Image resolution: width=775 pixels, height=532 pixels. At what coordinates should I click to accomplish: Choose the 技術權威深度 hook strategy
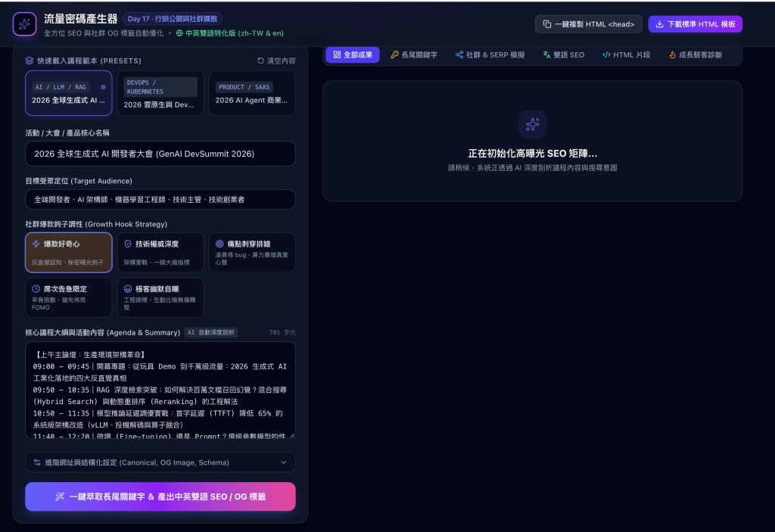[160, 253]
